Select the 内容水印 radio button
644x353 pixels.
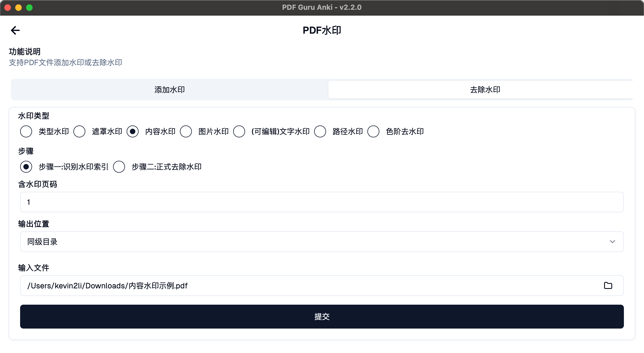133,131
